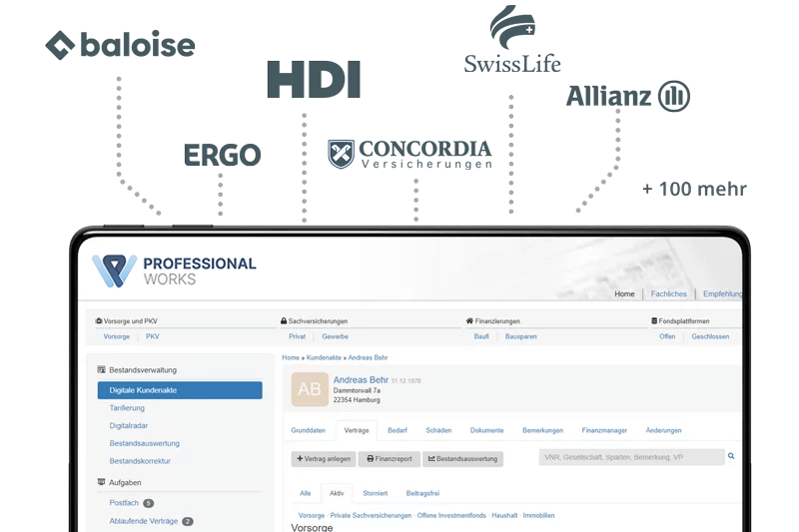Image resolution: width=799 pixels, height=532 pixels.
Task: Click the Vertrag anlegen button
Action: click(324, 459)
